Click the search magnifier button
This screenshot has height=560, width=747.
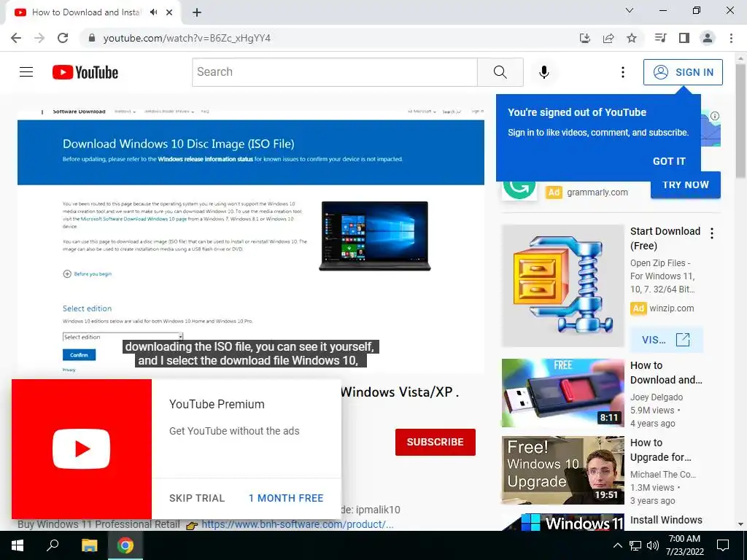pyautogui.click(x=500, y=72)
